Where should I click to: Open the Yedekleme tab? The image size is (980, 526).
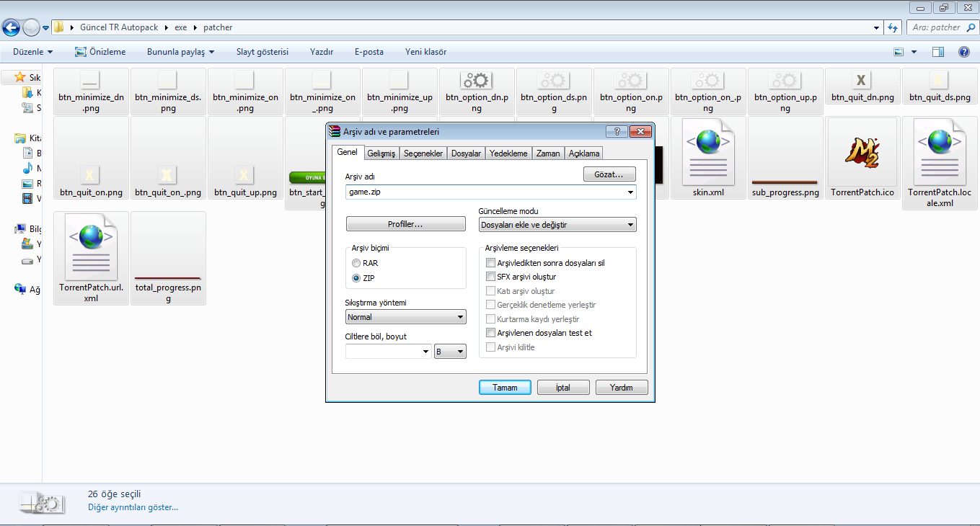(x=509, y=153)
